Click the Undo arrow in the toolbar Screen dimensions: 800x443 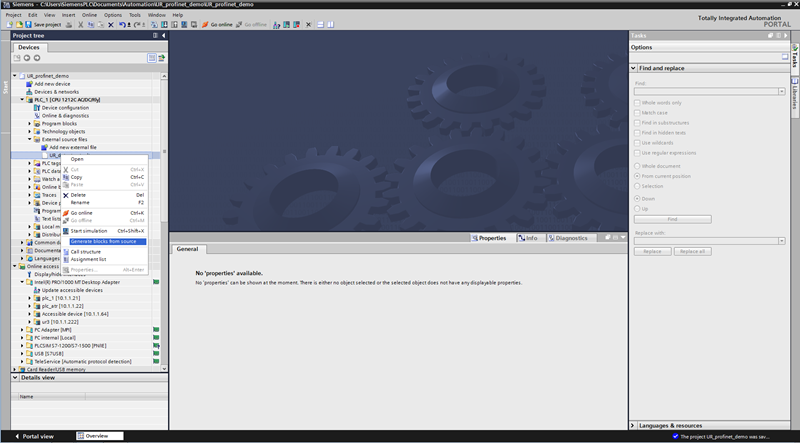pyautogui.click(x=123, y=24)
